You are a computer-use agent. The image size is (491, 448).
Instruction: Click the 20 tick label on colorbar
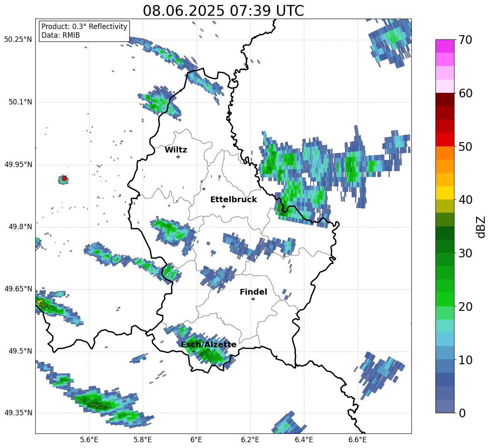click(465, 306)
